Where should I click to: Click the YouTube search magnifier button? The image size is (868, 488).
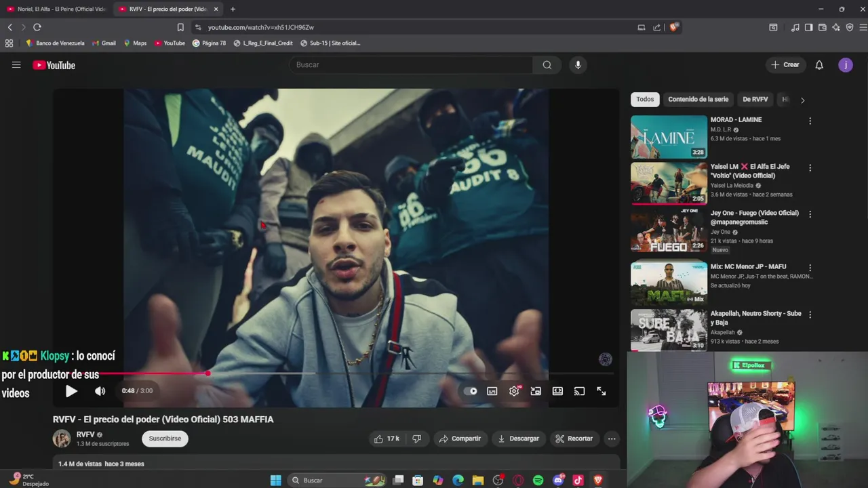click(547, 64)
